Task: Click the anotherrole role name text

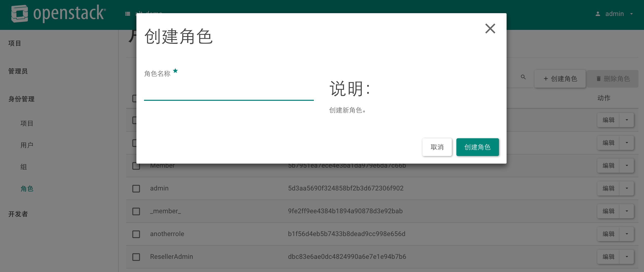Action: [167, 234]
